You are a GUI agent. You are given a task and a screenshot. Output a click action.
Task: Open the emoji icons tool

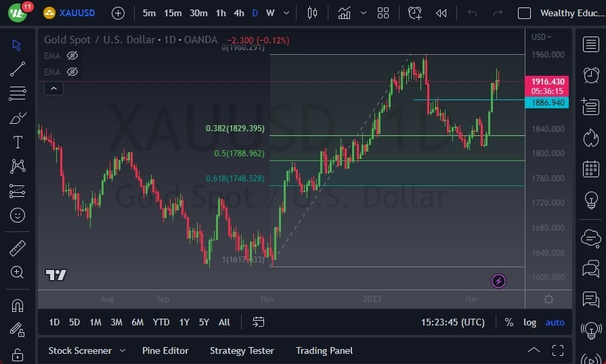click(18, 215)
